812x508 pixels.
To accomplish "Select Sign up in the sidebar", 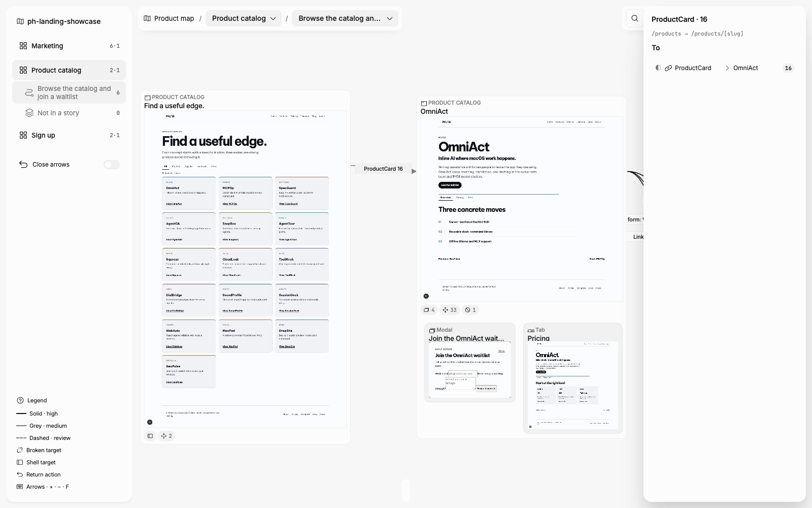I will click(69, 135).
